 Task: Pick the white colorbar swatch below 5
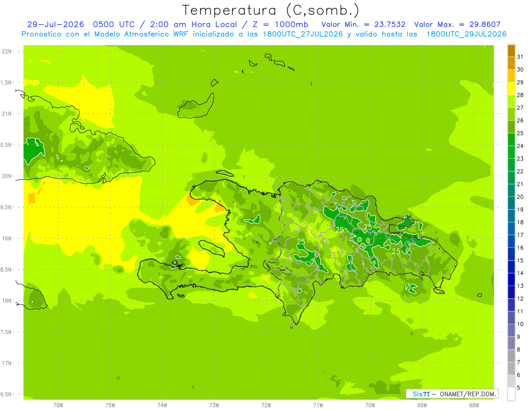(x=511, y=394)
